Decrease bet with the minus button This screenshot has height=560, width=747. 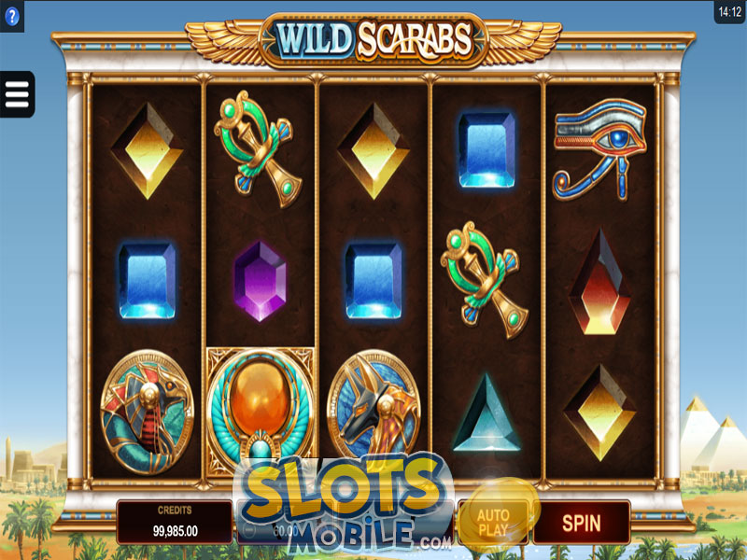pos(249,530)
